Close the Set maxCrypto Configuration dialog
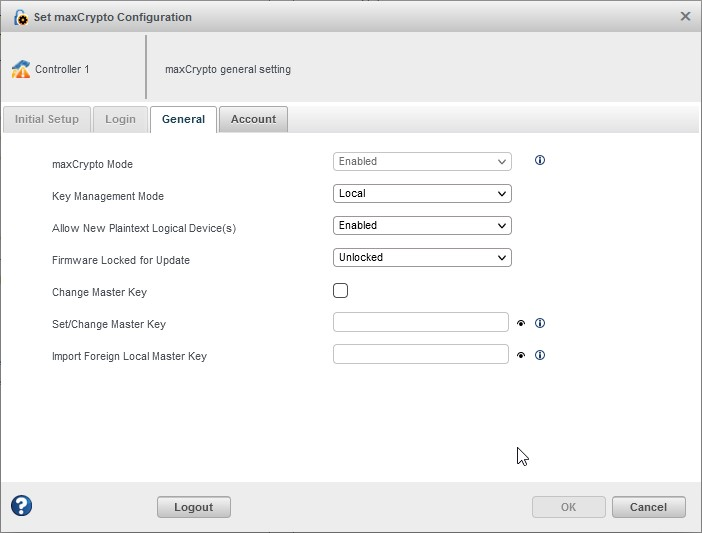The height and width of the screenshot is (533, 702). (685, 16)
